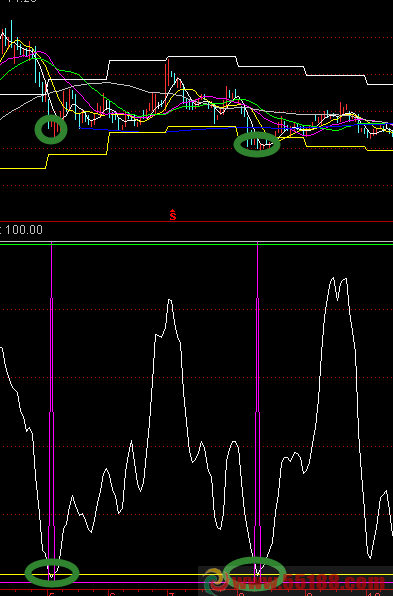Click the red divider between chart panels
This screenshot has width=393, height=596.
196,221
